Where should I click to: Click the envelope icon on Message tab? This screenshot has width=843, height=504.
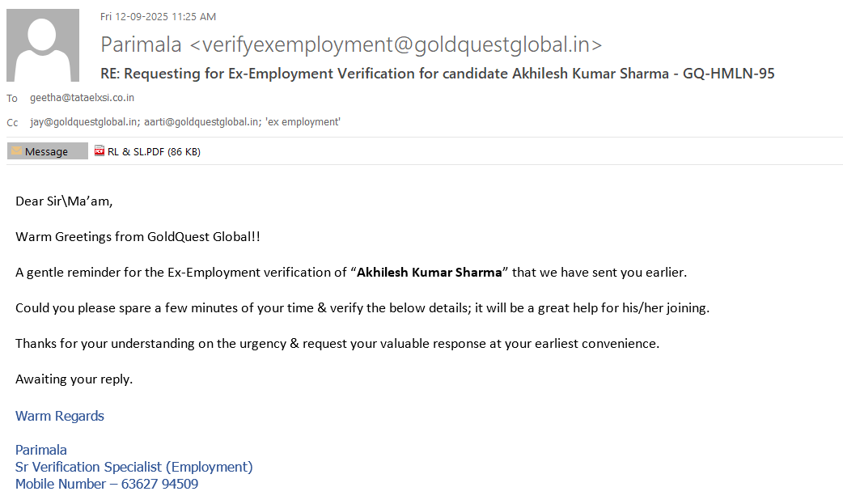pyautogui.click(x=16, y=151)
